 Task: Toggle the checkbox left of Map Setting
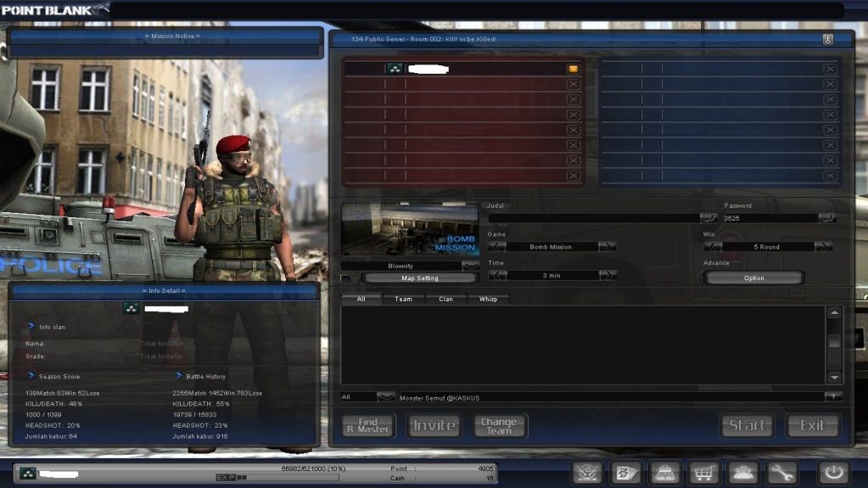(x=345, y=278)
